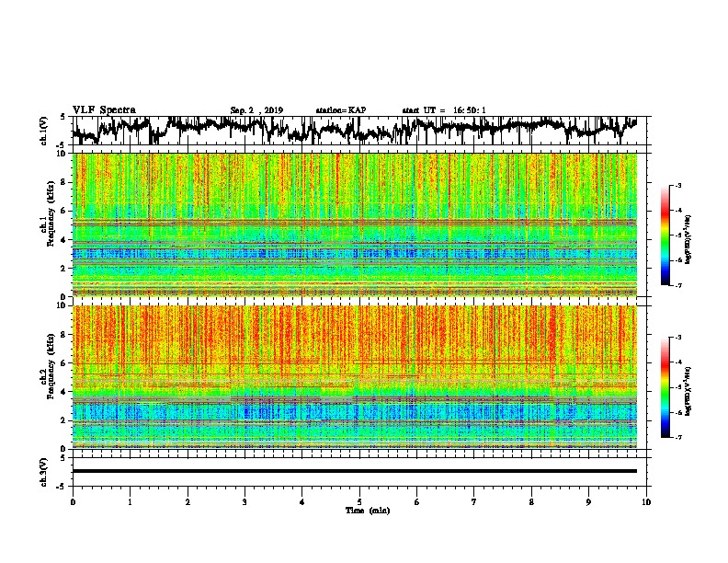Click the ch.2 spectrogram color bar
Screen dimensions: 728x563
pos(665,387)
